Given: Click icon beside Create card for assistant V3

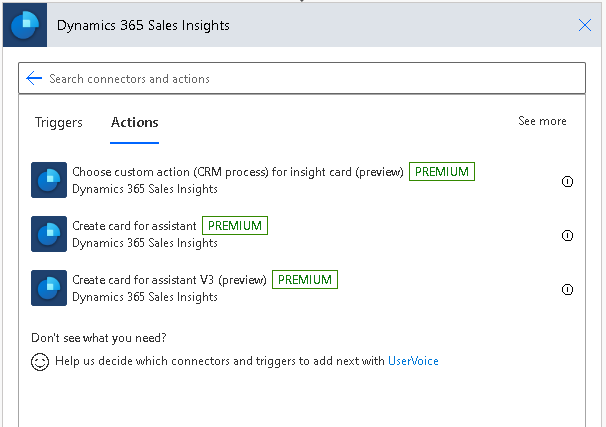Looking at the screenshot, I should pos(49,288).
